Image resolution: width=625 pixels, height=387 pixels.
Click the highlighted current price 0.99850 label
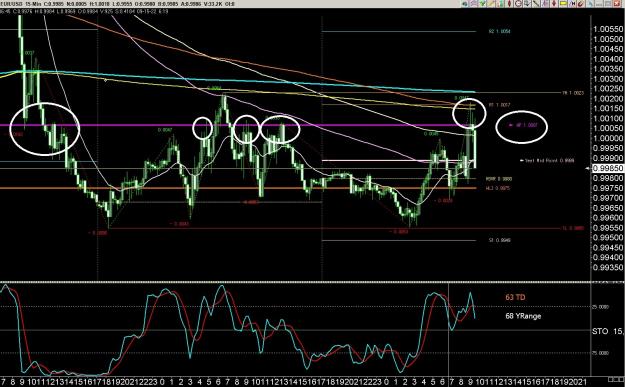tap(608, 169)
